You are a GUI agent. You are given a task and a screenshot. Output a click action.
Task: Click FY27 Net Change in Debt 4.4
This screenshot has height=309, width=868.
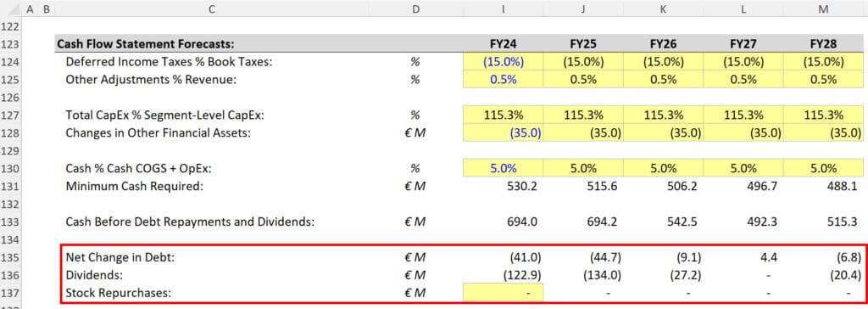[769, 257]
